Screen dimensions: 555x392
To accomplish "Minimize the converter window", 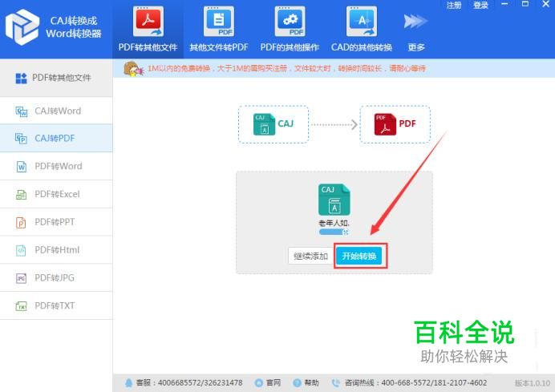I will point(504,4).
